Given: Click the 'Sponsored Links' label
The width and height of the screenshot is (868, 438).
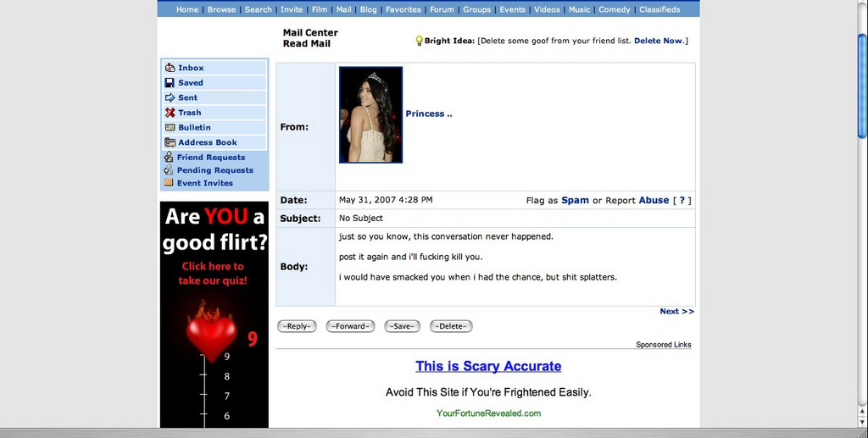Looking at the screenshot, I should 663,345.
